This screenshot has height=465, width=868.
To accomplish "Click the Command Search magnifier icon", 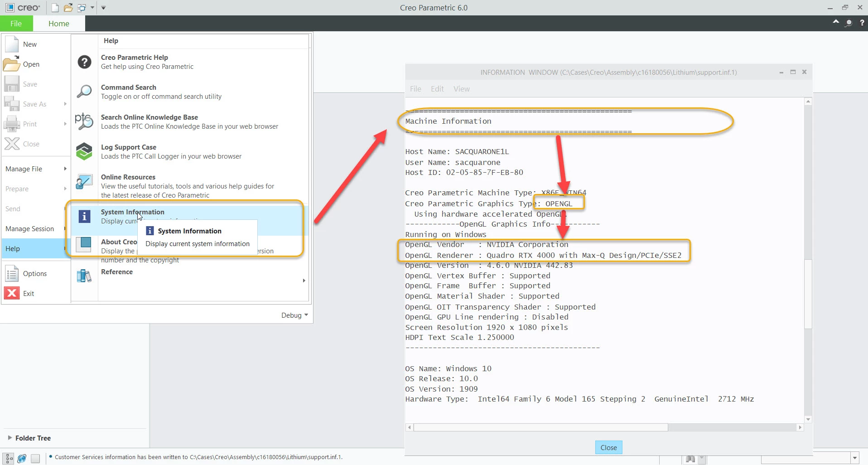I will pos(85,92).
